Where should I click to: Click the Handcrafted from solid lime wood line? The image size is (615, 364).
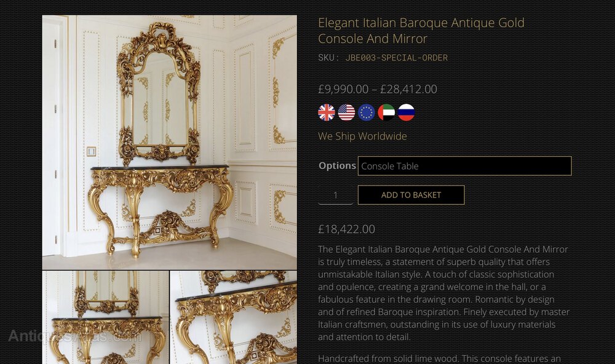439,358
